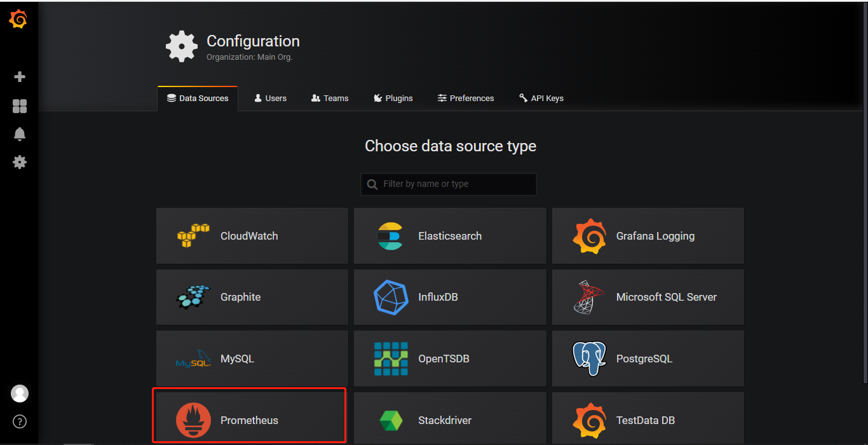The width and height of the screenshot is (868, 445).
Task: Open the API Keys tab
Action: (x=541, y=99)
